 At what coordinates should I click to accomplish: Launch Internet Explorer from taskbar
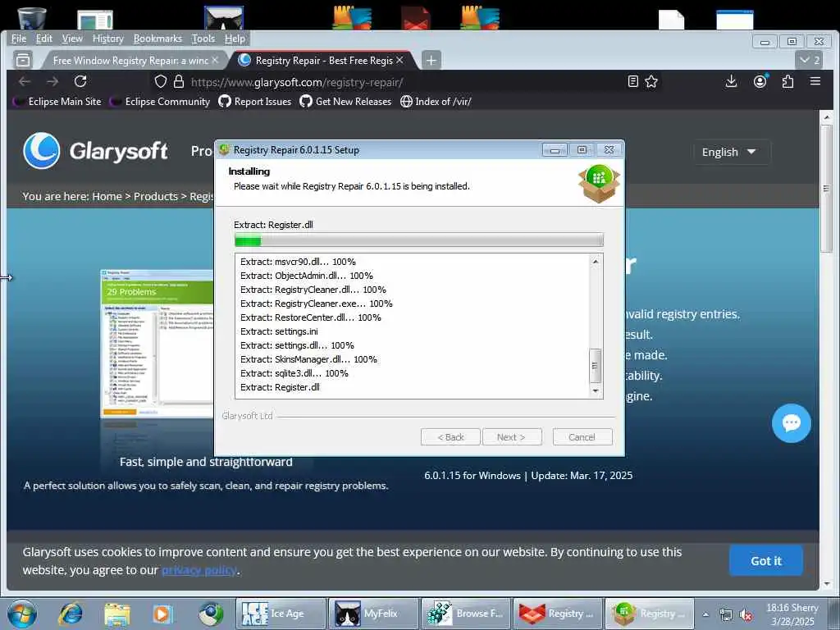click(71, 614)
